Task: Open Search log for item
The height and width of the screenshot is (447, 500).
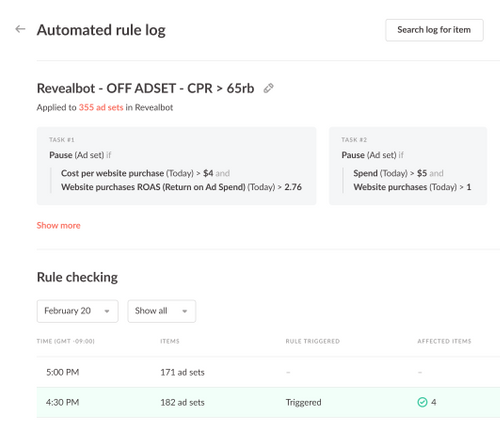Action: pos(434,30)
